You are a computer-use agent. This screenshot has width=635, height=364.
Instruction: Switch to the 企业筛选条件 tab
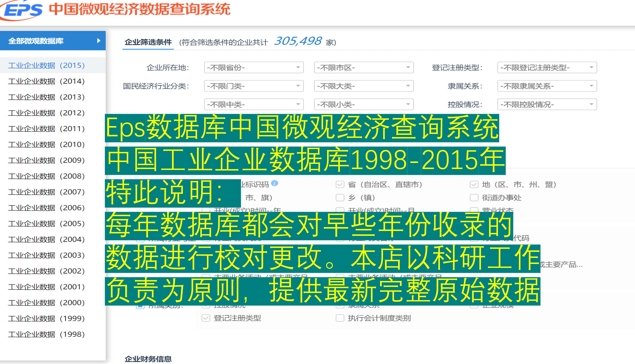148,42
